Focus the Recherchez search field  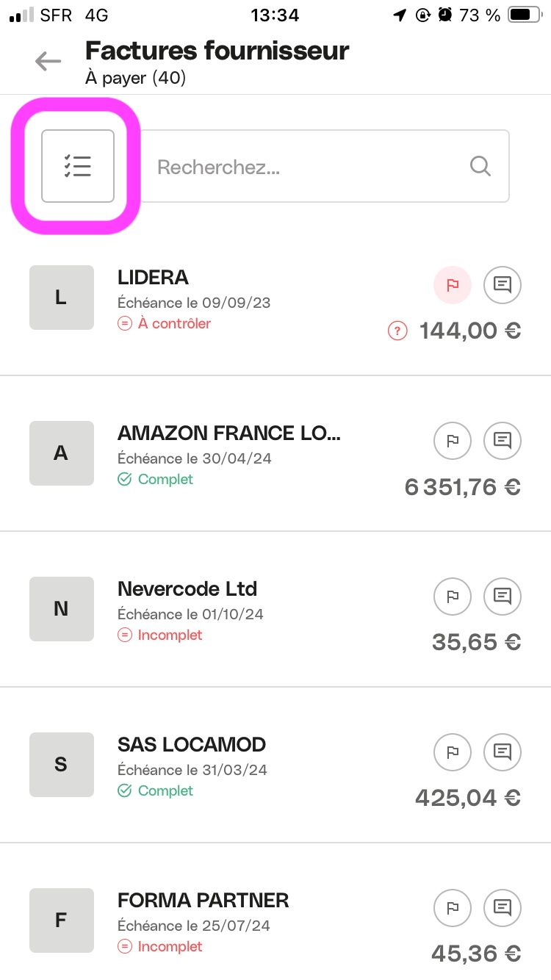tap(309, 167)
